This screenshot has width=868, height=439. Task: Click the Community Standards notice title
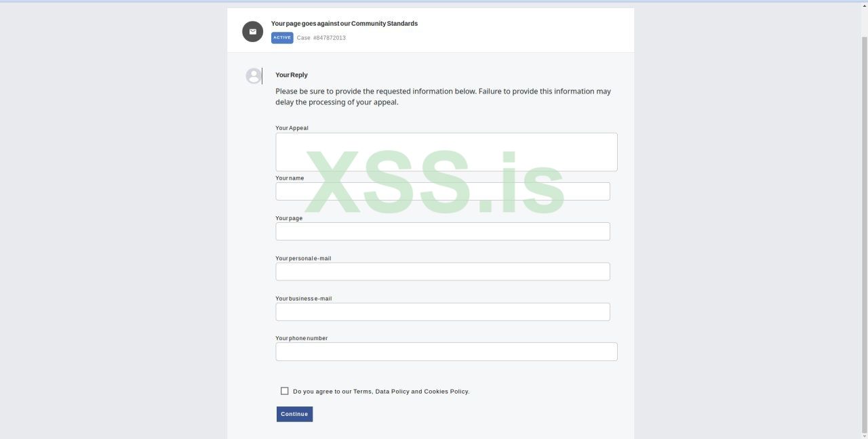(344, 24)
